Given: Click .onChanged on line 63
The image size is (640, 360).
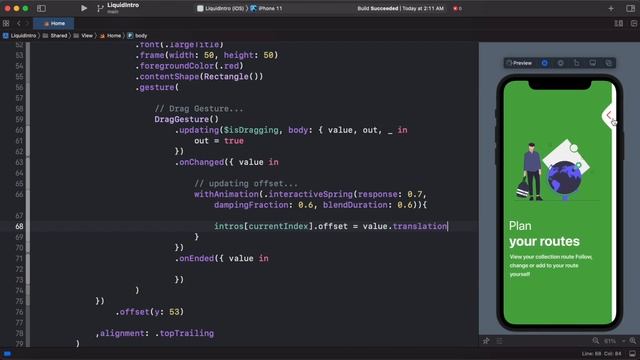Looking at the screenshot, I should point(199,162).
